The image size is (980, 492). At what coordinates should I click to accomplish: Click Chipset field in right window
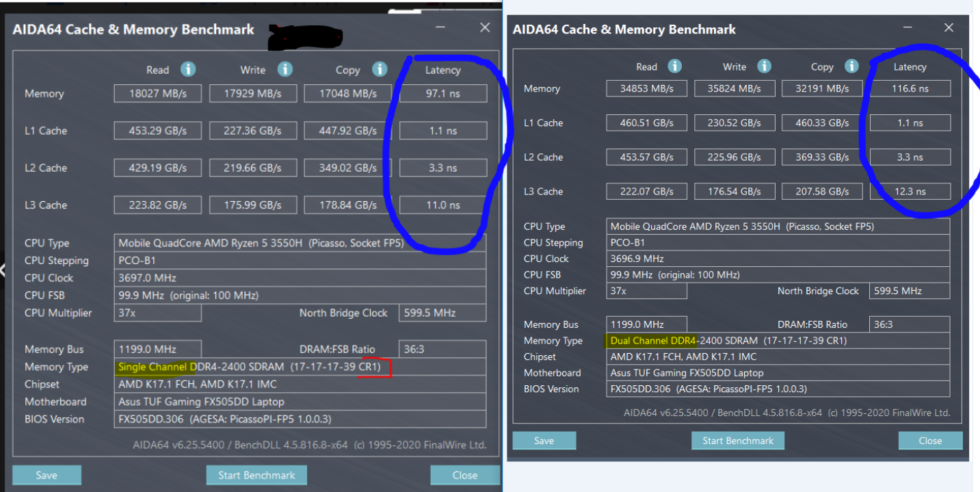778,357
